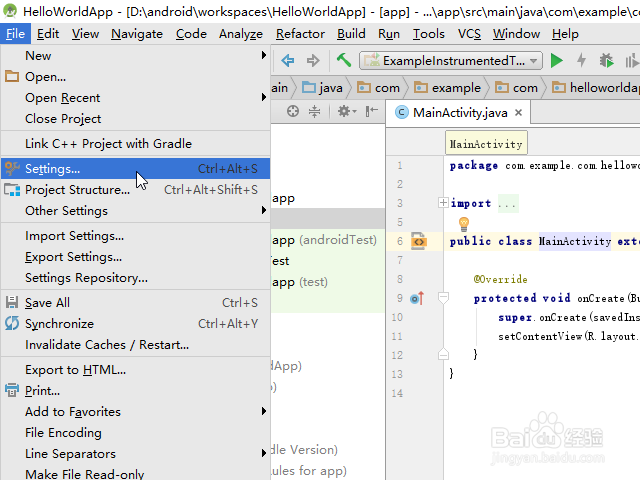Click the coverage run icon after the debug icon
The height and width of the screenshot is (480, 640).
(x=632, y=61)
